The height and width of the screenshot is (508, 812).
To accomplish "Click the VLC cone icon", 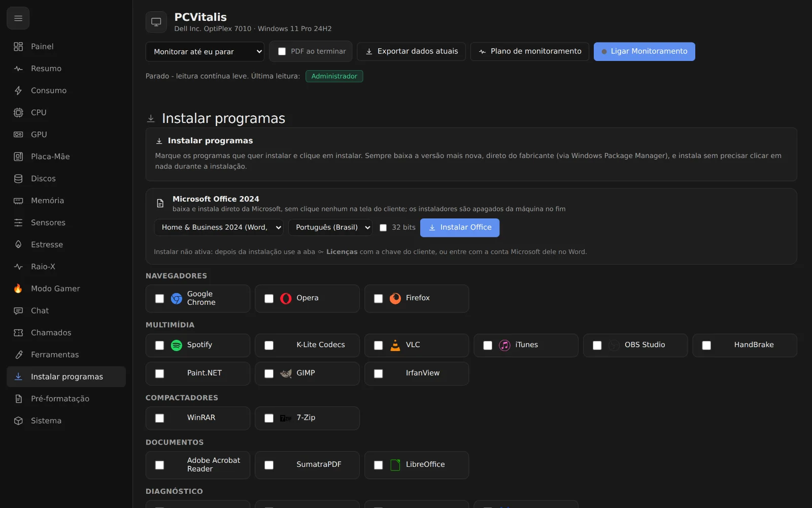I will [395, 345].
